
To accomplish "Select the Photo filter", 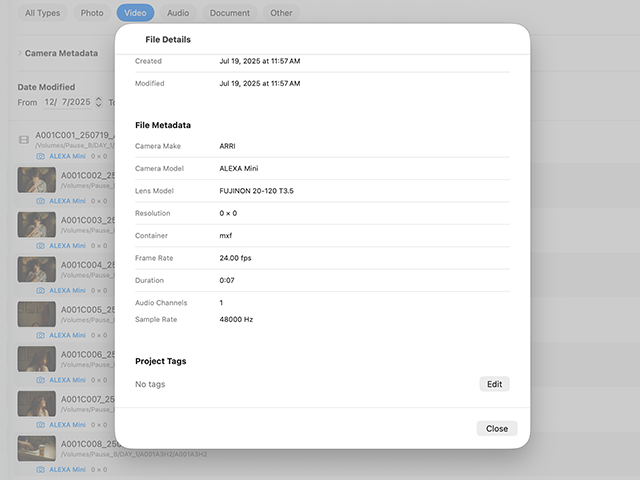I will 92,13.
